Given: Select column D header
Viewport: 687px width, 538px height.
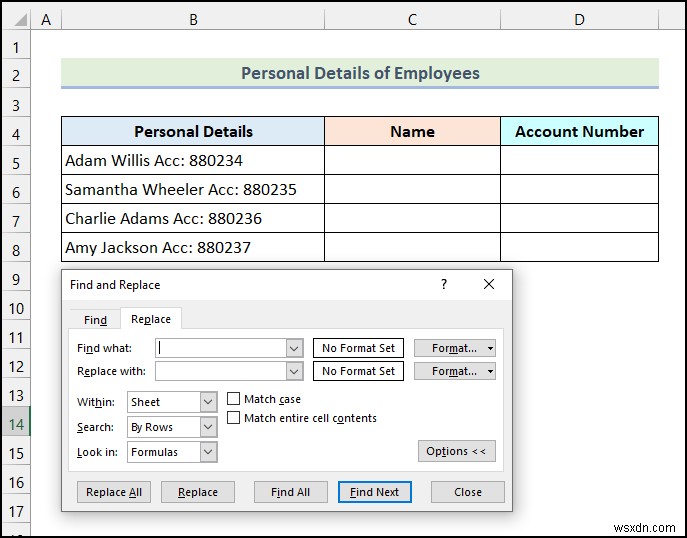Looking at the screenshot, I should point(579,19).
